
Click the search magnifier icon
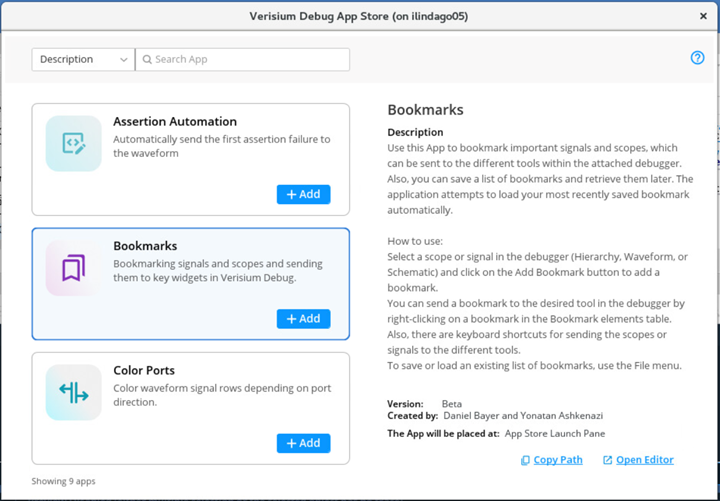tap(146, 60)
